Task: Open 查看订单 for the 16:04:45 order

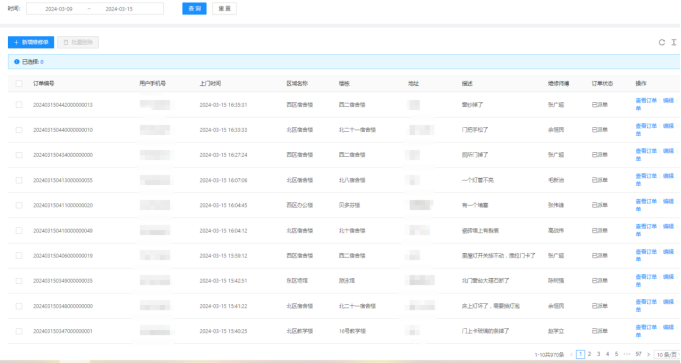Action: (646, 201)
